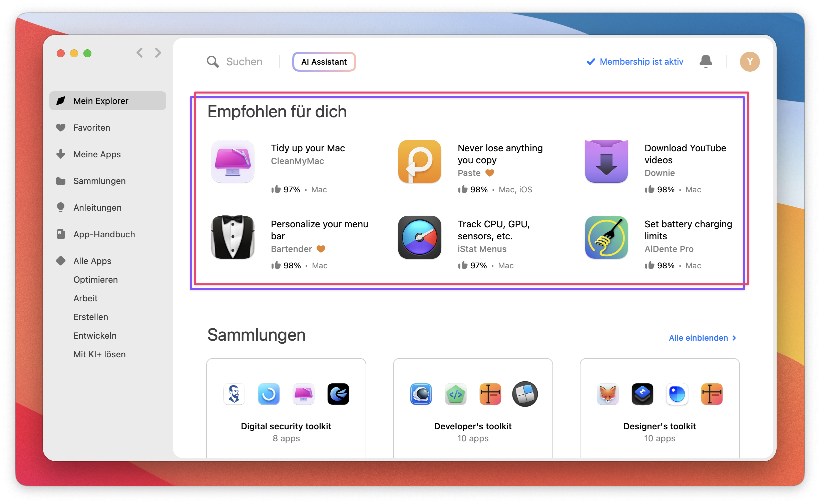
Task: Click the first icon in Digital security toolkit
Action: click(x=234, y=394)
